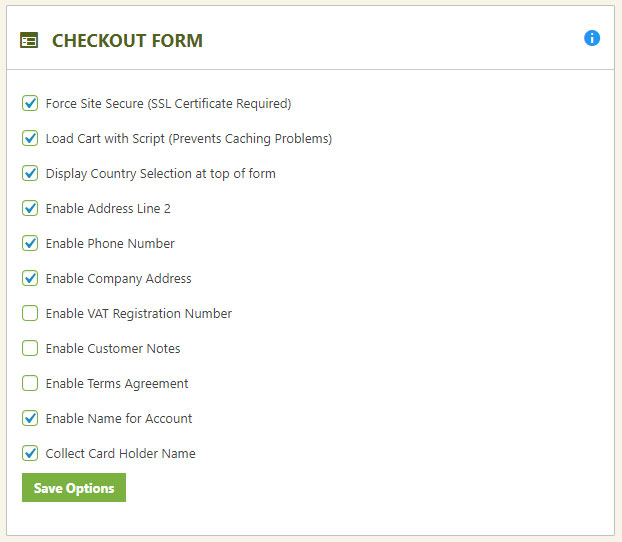Click the Checkout Form heading text
The width and height of the screenshot is (622, 542).
(127, 41)
